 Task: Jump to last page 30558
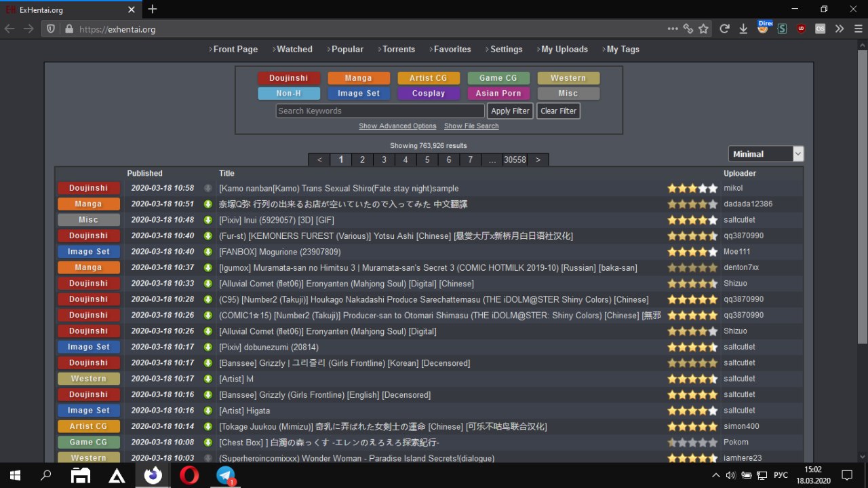(515, 160)
